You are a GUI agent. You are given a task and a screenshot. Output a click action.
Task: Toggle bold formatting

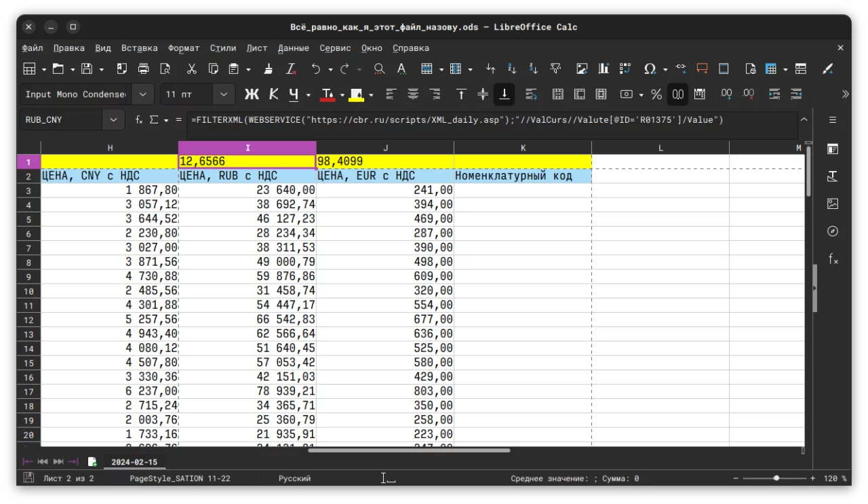pos(252,94)
